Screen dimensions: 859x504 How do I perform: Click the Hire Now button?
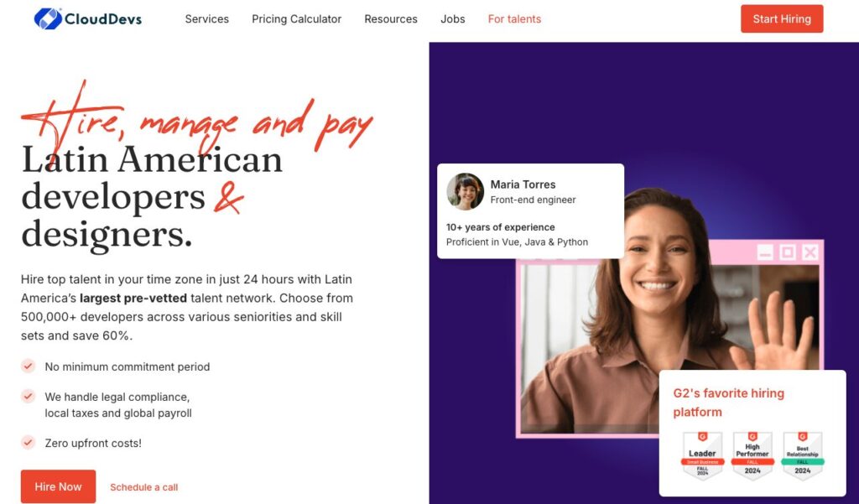[58, 486]
